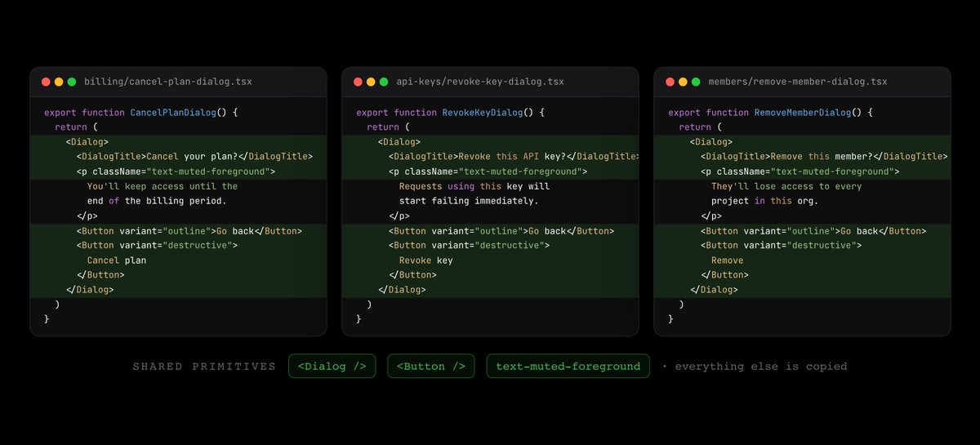The image size is (980, 445).
Task: Click green dot on revoke-key-dialog window
Action: (x=384, y=82)
